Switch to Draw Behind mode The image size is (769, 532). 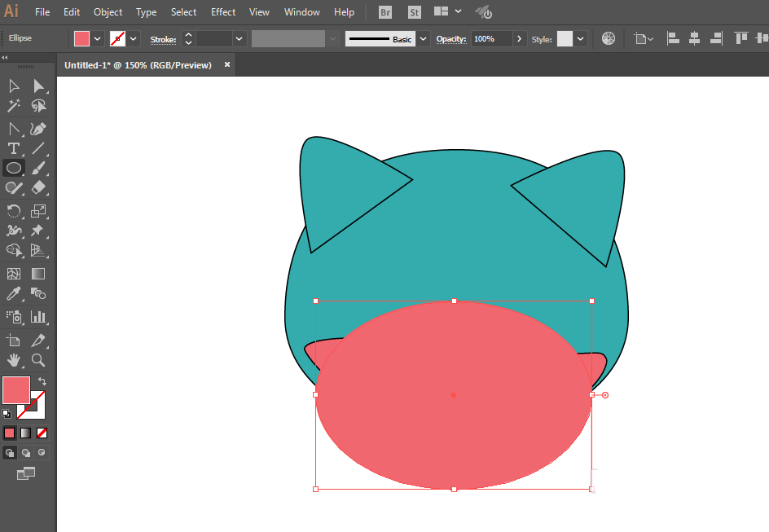pyautogui.click(x=25, y=453)
